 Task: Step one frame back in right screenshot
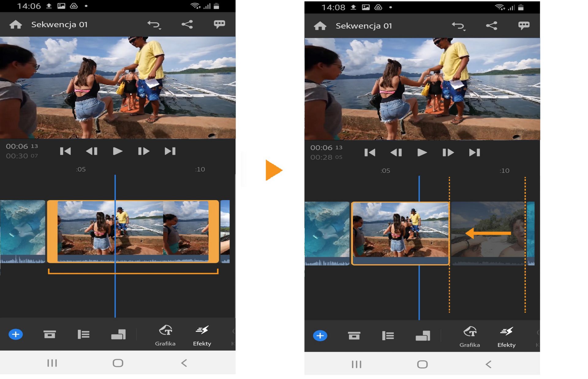tap(396, 152)
